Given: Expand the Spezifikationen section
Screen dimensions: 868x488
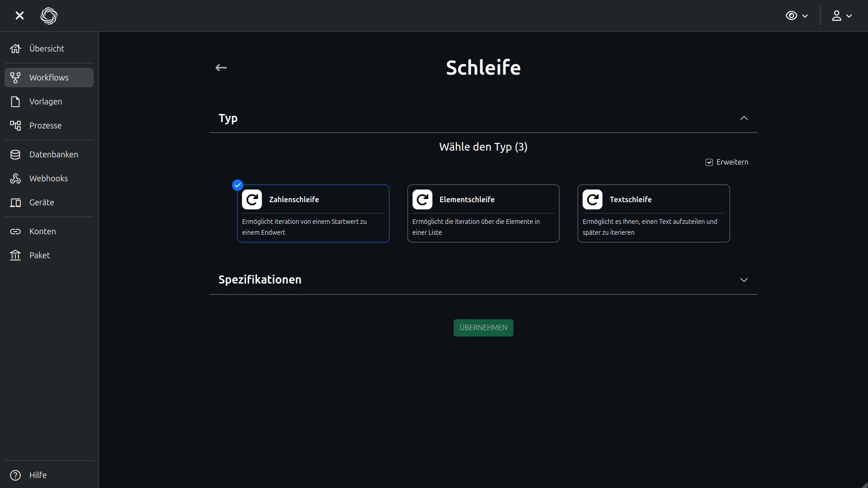Looking at the screenshot, I should pyautogui.click(x=744, y=280).
